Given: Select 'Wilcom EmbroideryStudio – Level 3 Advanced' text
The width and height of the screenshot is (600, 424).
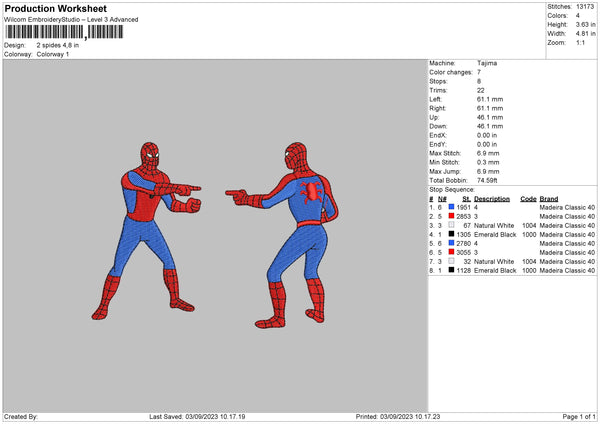Looking at the screenshot, I should tap(71, 20).
